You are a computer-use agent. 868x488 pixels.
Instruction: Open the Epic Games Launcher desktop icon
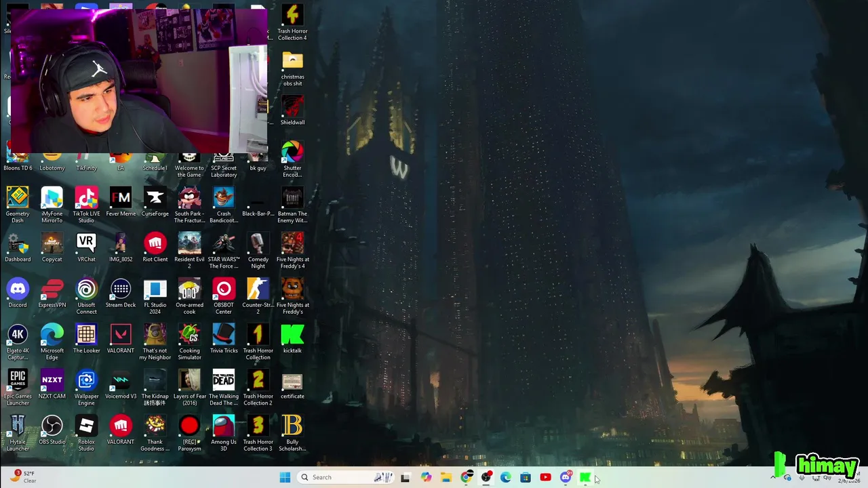tap(18, 387)
